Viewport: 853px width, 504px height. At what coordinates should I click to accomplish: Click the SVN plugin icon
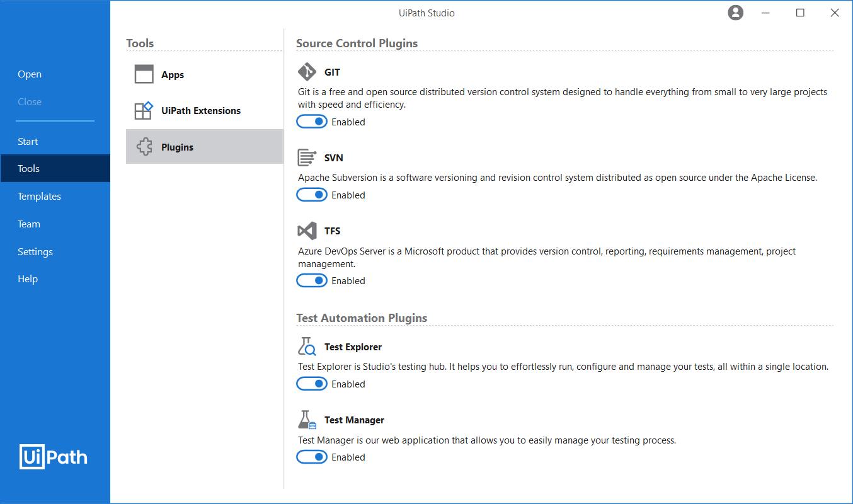(x=307, y=157)
